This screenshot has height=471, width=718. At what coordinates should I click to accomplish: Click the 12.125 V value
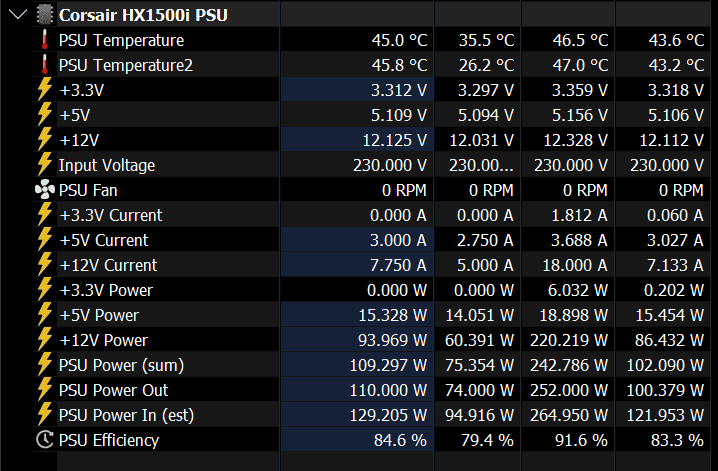click(395, 140)
